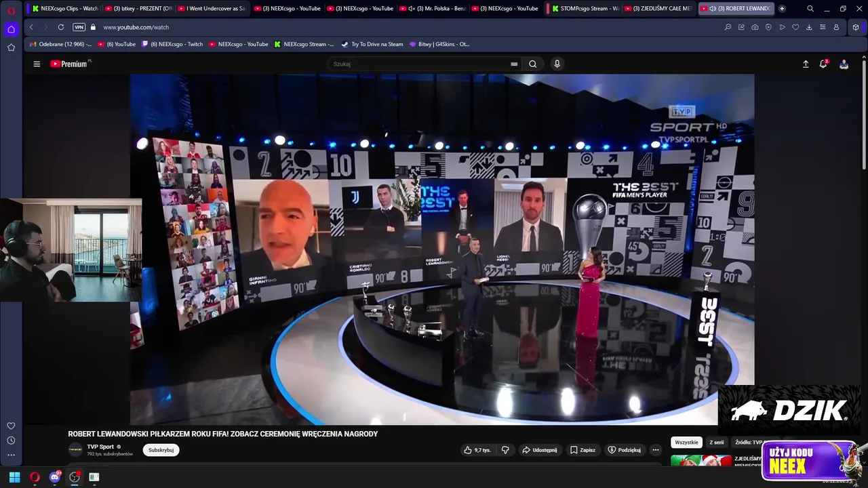Take a snapshot with camera icon
868x488 pixels.
[x=755, y=27]
